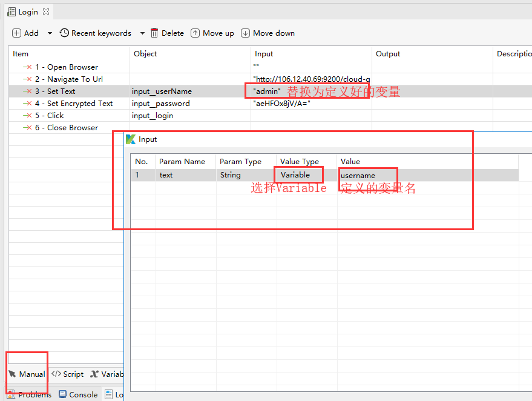Viewport: 532px width, 401px height.
Task: Click the username Value cell
Action: tap(427, 175)
